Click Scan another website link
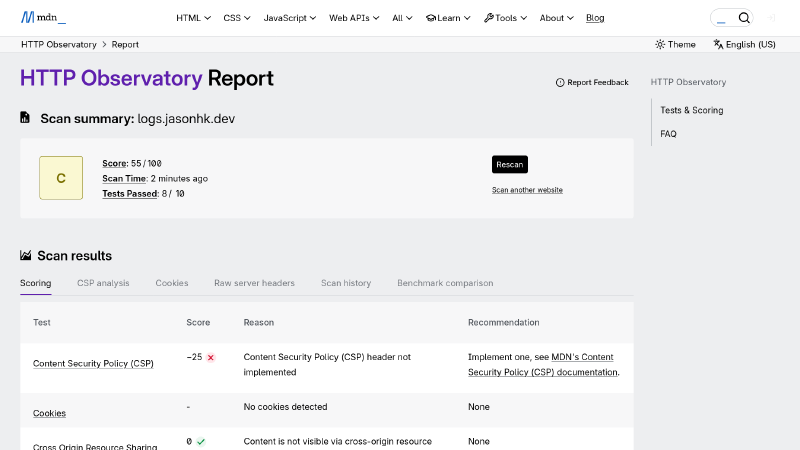The height and width of the screenshot is (450, 800). click(527, 190)
